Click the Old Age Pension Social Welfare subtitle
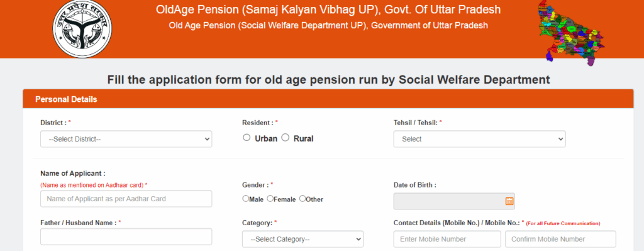The image size is (644, 251). pos(328,25)
